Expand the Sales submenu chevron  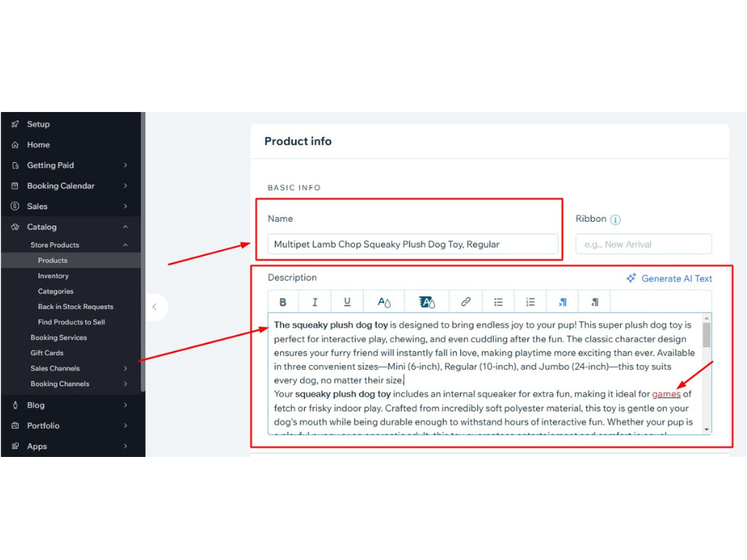125,206
